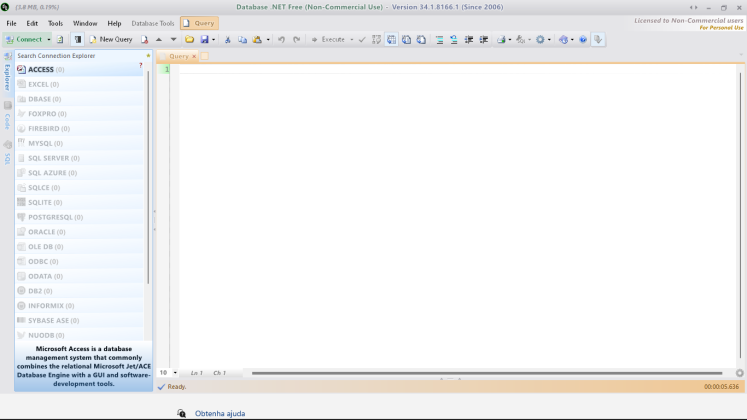Expand the Save dropdown arrow
747x420 pixels.
click(x=213, y=40)
